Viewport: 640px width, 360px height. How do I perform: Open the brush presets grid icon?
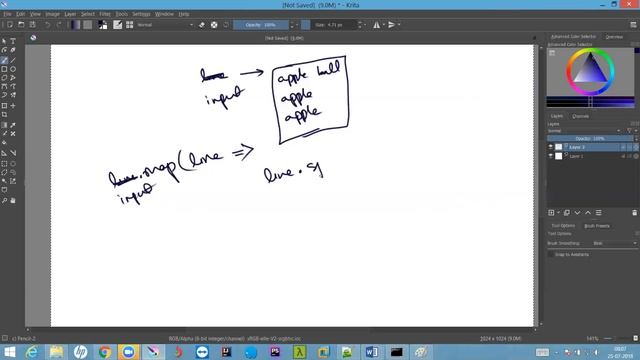point(129,25)
